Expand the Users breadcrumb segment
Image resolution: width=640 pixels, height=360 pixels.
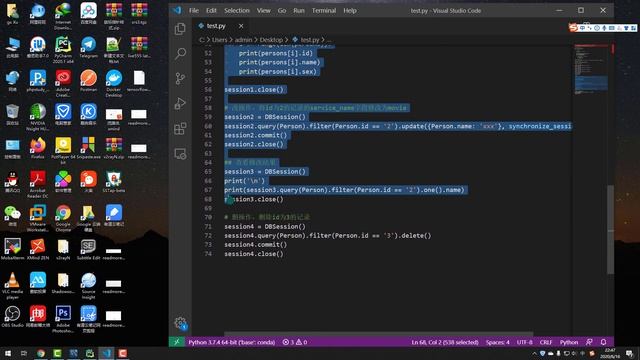click(220, 40)
